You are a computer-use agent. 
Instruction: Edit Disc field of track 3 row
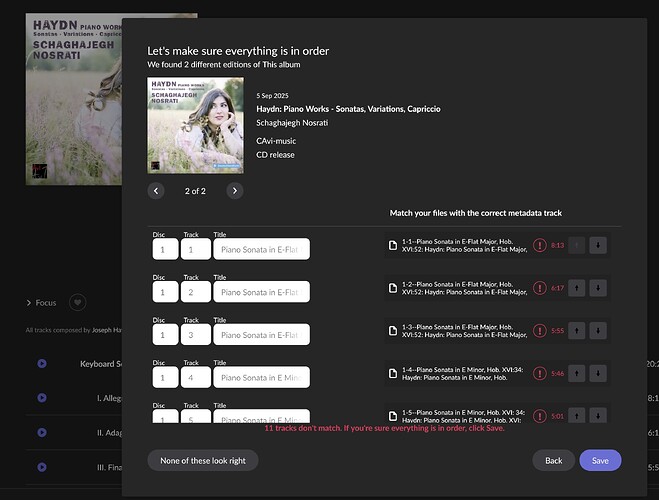[x=165, y=334]
